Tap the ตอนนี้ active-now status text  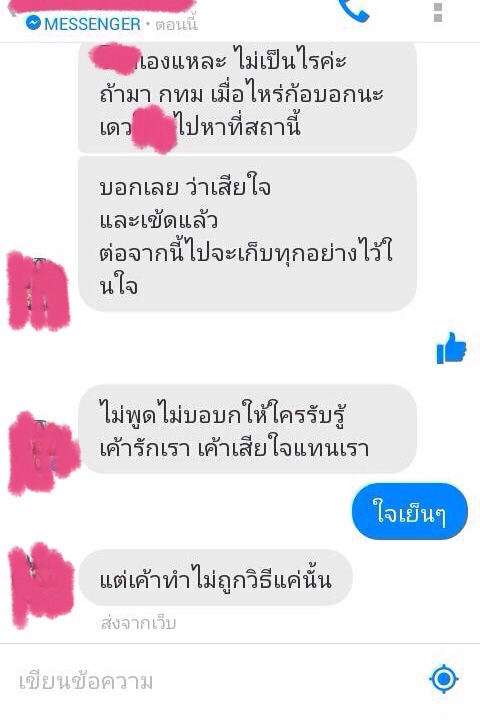tap(176, 24)
